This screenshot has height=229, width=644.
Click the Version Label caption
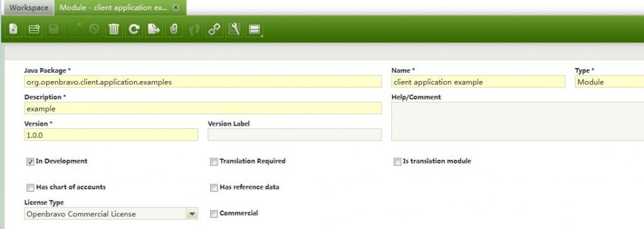228,123
